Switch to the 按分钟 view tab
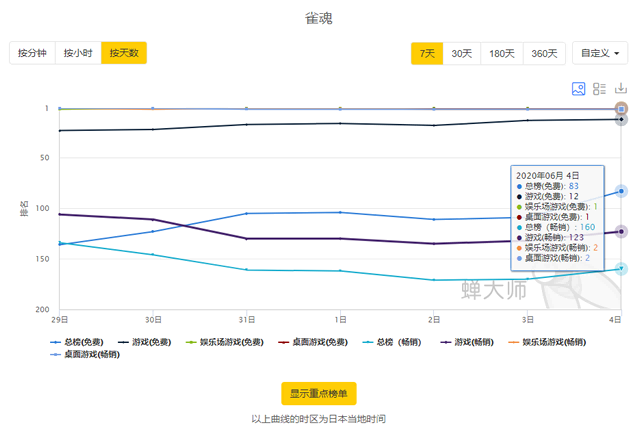 pos(32,53)
